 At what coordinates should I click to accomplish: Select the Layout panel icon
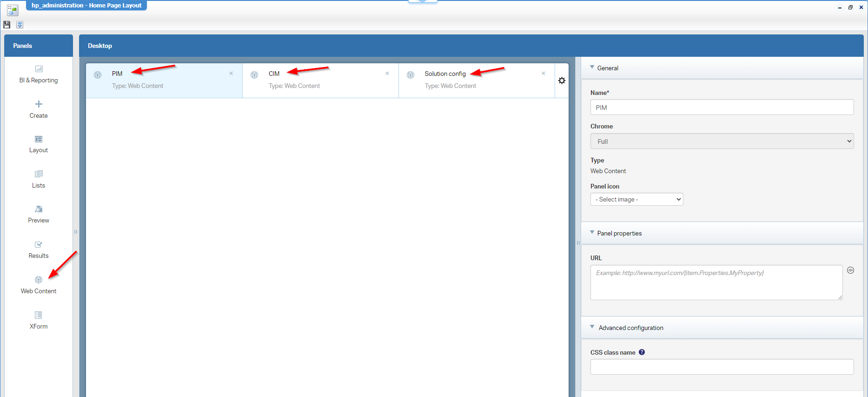(x=39, y=139)
